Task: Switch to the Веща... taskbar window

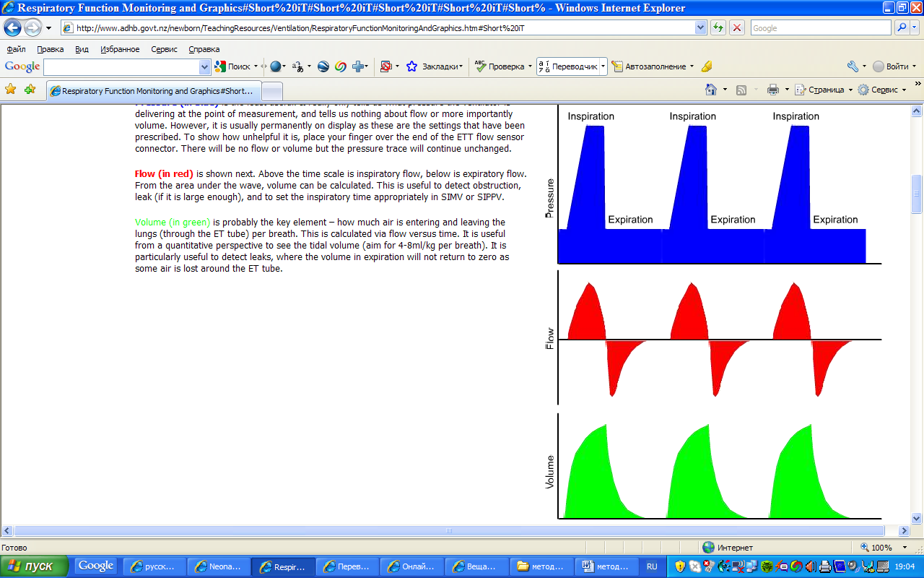Action: [476, 567]
